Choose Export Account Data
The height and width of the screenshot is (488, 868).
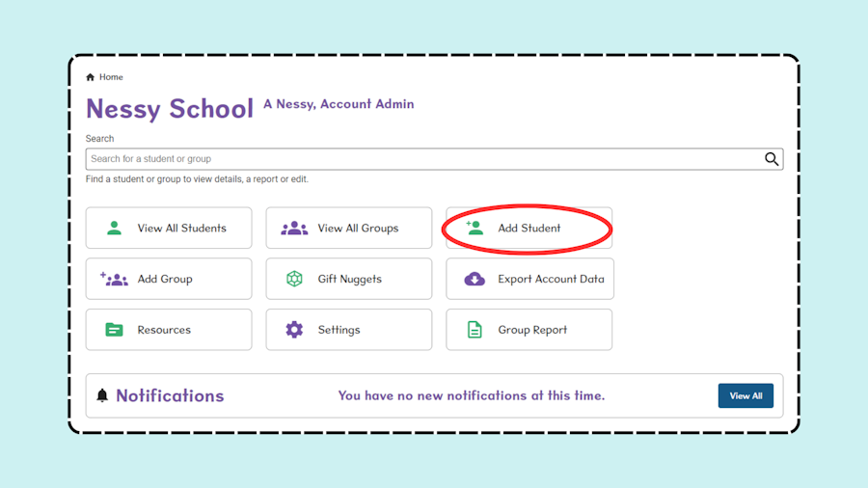529,279
